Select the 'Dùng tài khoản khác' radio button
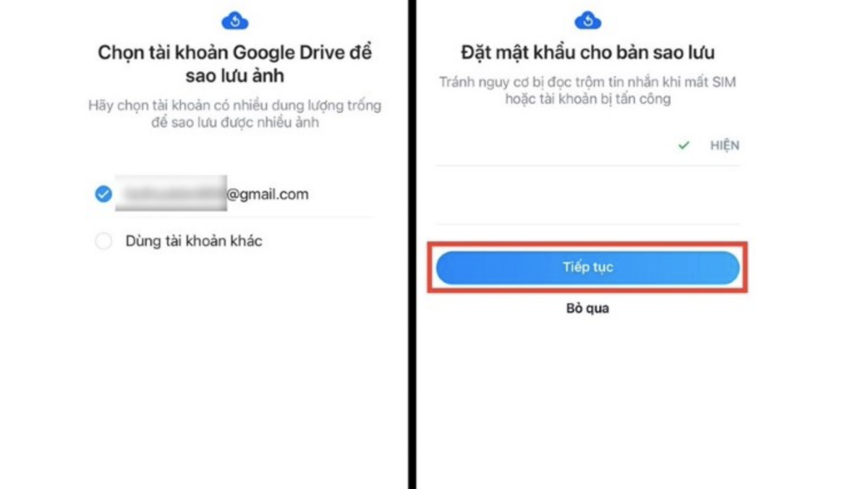This screenshot has width=868, height=489. pyautogui.click(x=103, y=242)
